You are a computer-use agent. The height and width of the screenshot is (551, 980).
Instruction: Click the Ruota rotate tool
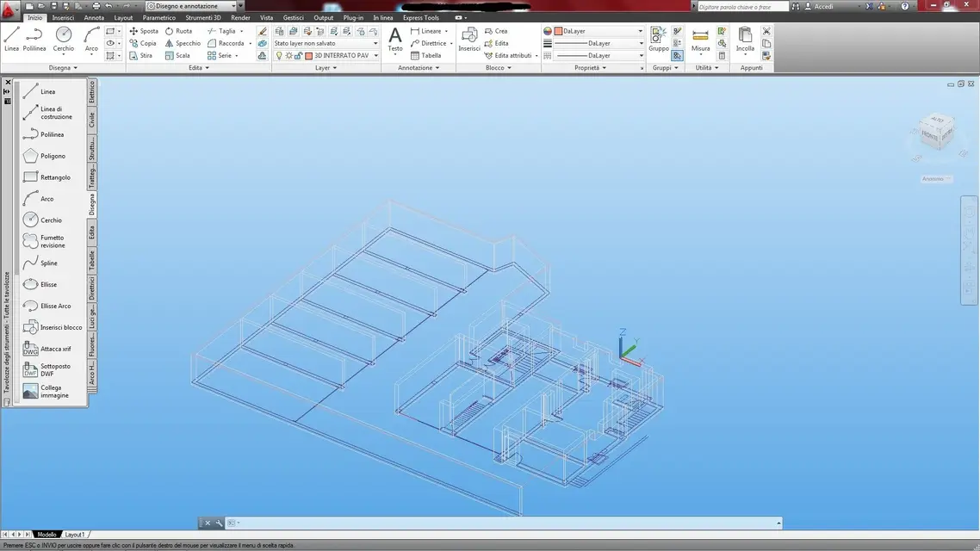point(179,31)
